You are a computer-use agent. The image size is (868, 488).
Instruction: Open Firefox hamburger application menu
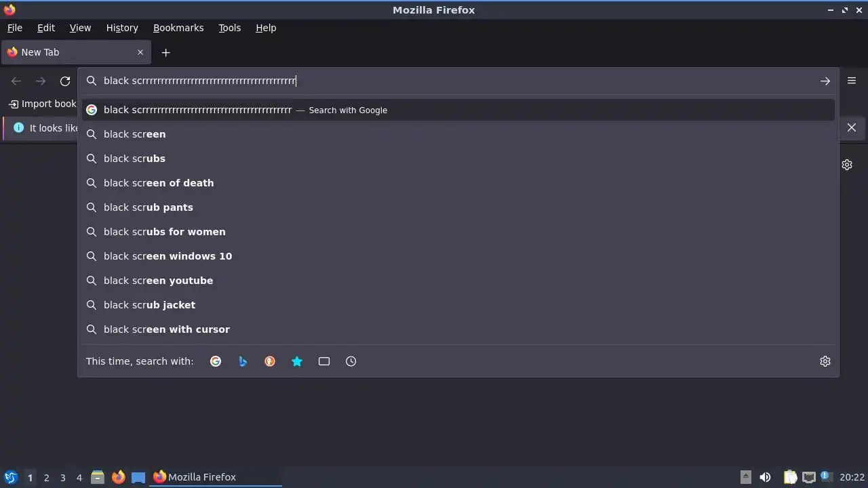point(852,81)
